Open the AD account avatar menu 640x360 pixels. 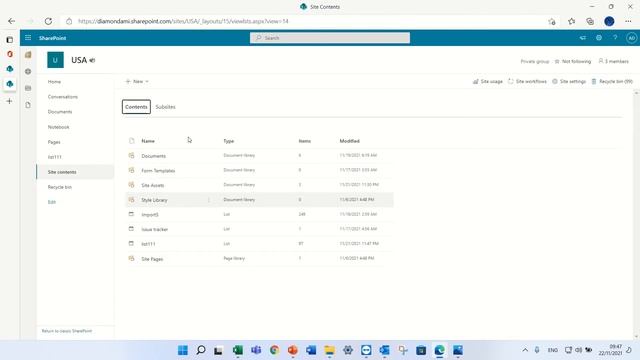(x=631, y=38)
